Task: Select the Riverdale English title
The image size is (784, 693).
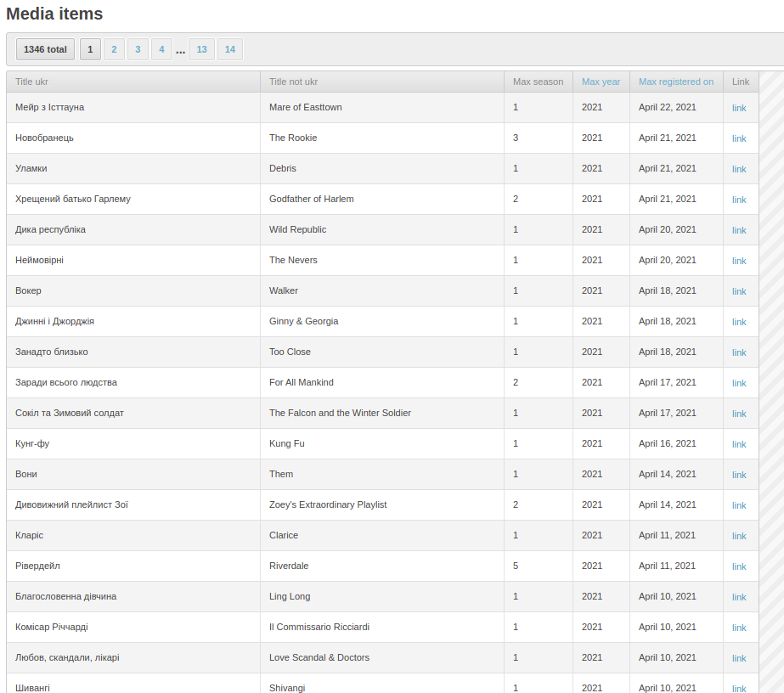Action: click(289, 566)
